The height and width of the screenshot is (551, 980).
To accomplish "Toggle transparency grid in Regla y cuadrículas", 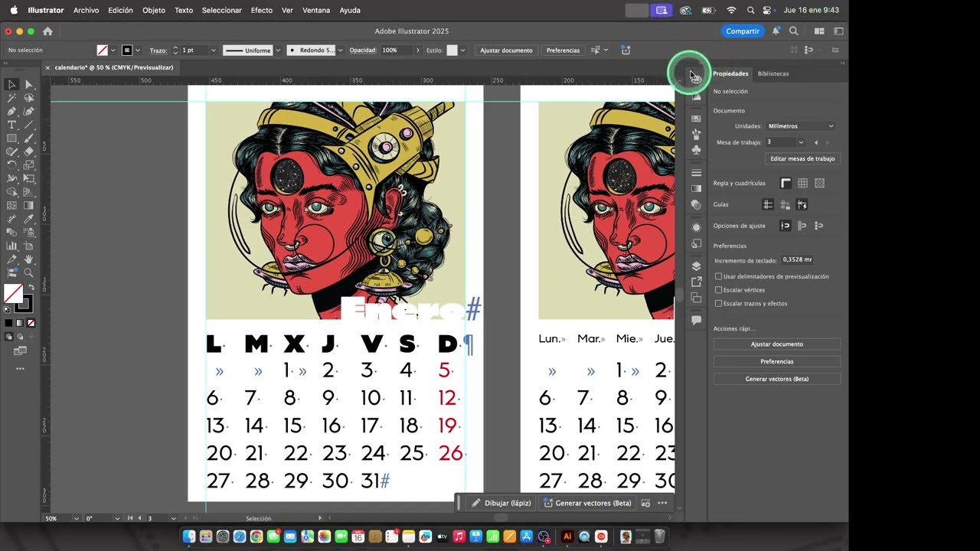I will coord(819,183).
